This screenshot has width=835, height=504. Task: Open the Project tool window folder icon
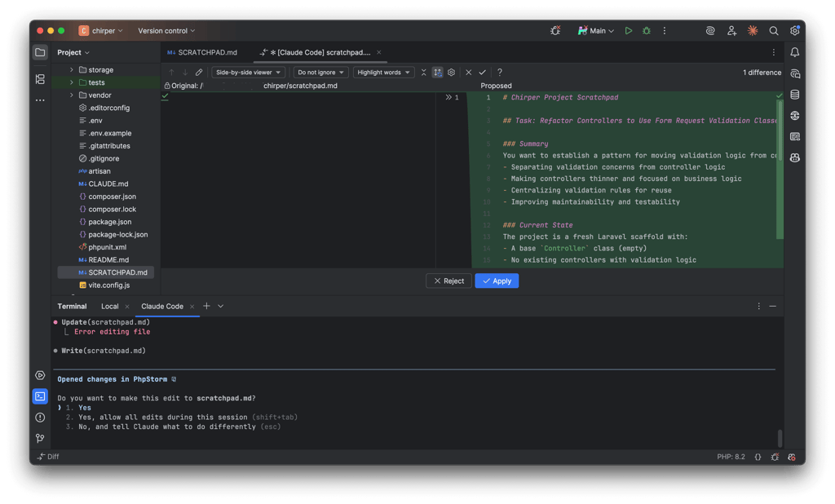[x=40, y=52]
